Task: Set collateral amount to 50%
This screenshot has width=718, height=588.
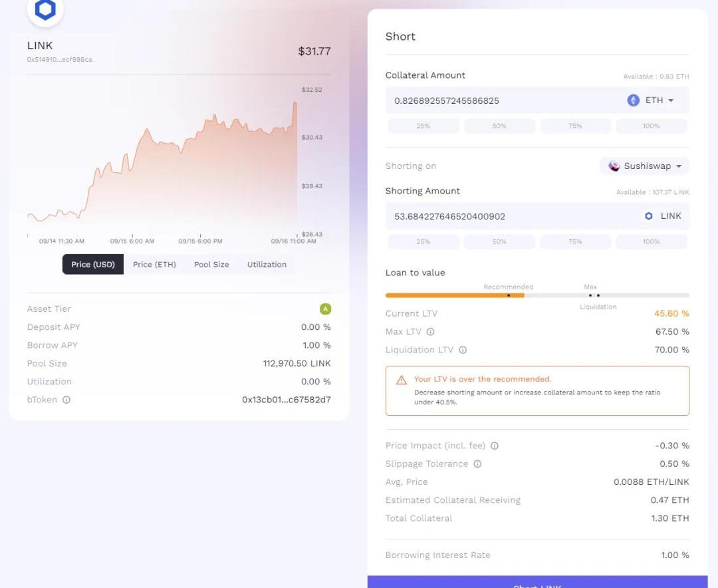Action: click(499, 126)
